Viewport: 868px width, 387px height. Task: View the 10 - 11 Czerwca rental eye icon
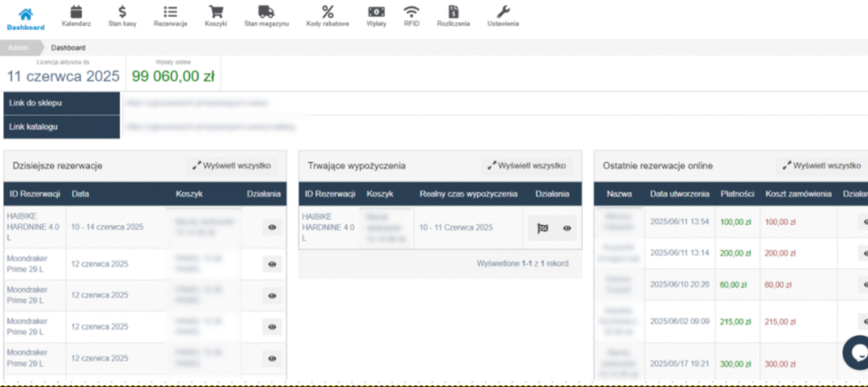click(x=566, y=227)
